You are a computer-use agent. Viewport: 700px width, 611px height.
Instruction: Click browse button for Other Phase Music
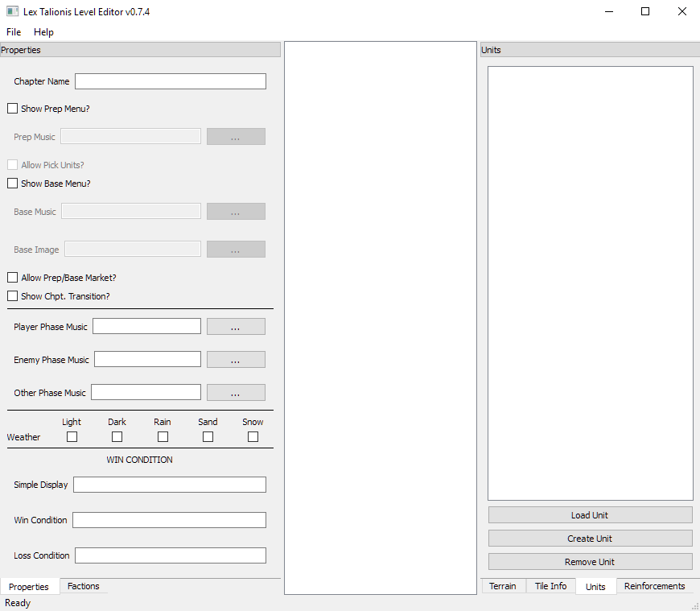(236, 393)
